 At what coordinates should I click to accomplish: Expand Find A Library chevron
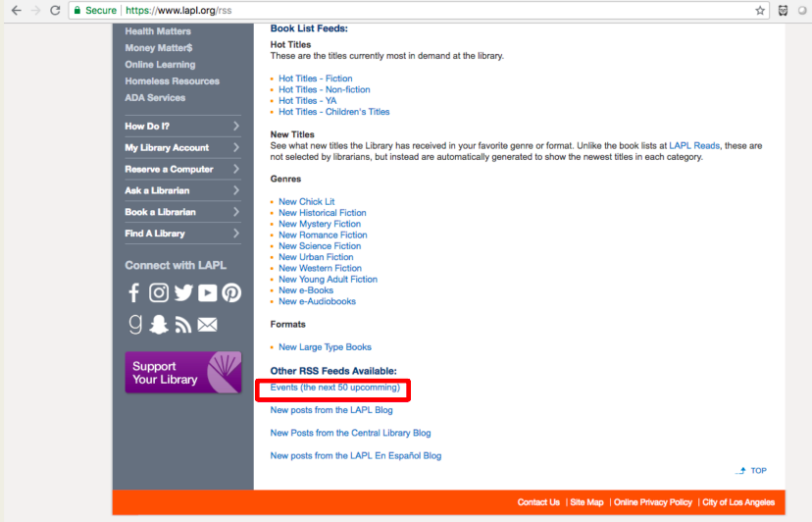tap(236, 234)
